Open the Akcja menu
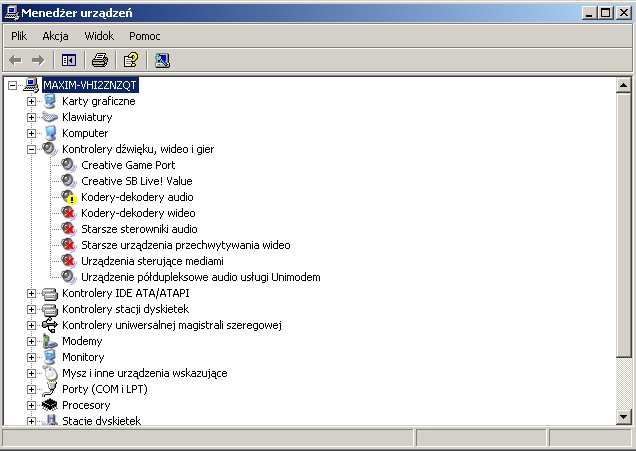Screen dimensions: 636x451 55,36
